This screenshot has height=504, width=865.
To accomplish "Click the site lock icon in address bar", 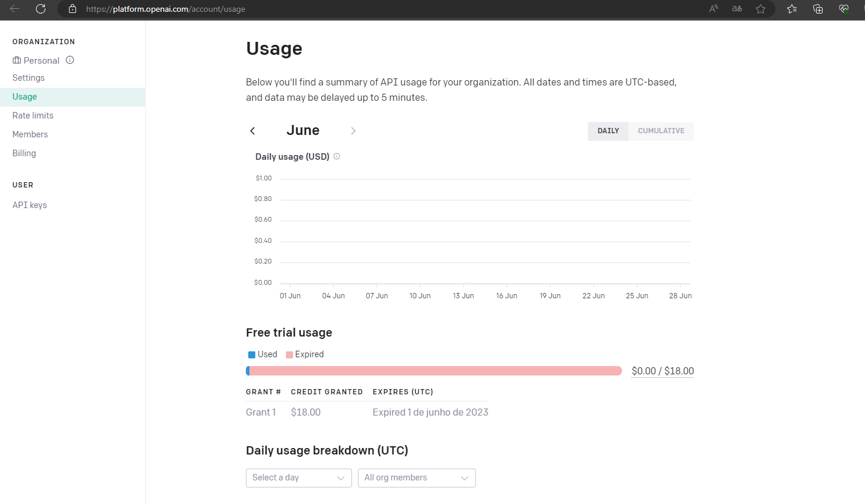I will tap(73, 9).
